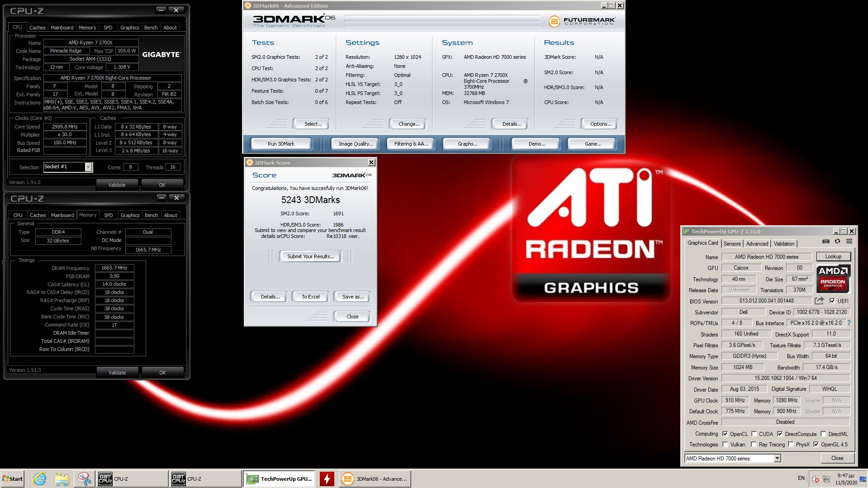The image size is (868, 488).
Task: Click the To Excel button
Action: 311,297
